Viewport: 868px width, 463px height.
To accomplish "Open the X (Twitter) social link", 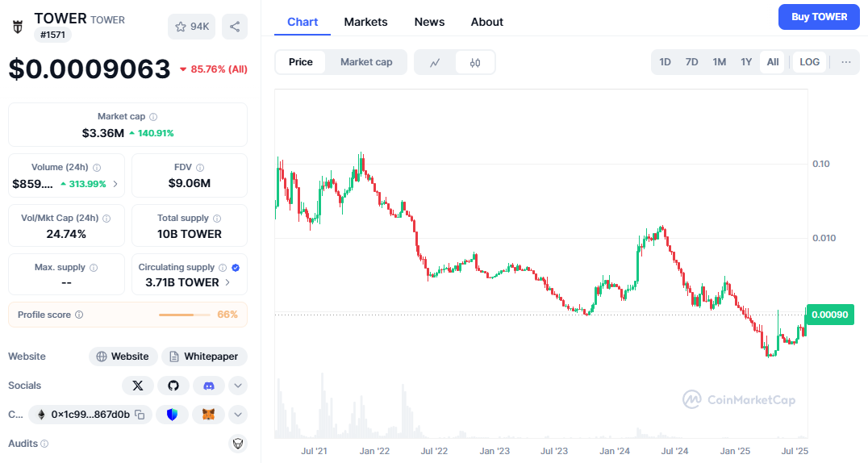I will tap(137, 386).
